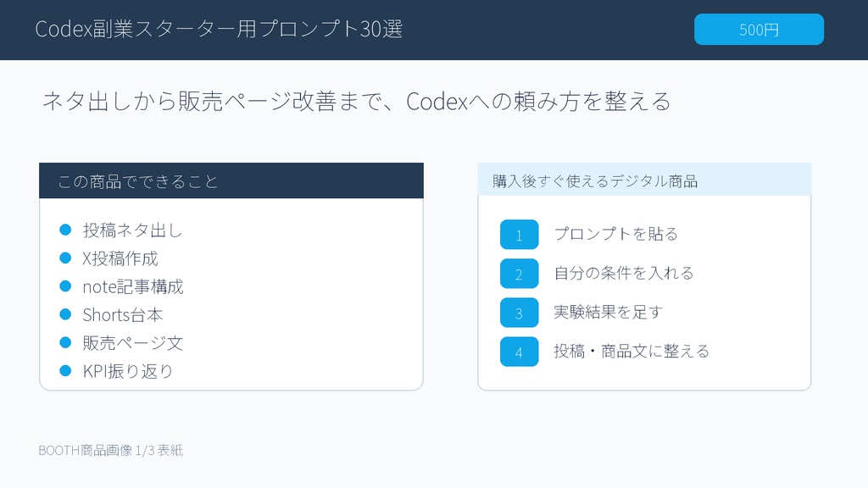Image resolution: width=868 pixels, height=488 pixels.
Task: Click step text 実験結果を足す
Action: pos(609,312)
